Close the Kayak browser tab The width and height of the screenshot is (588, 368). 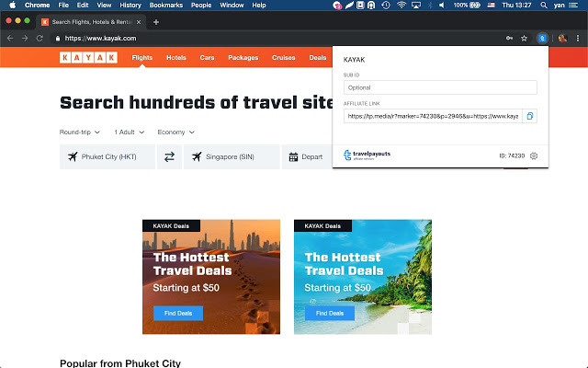[139, 22]
